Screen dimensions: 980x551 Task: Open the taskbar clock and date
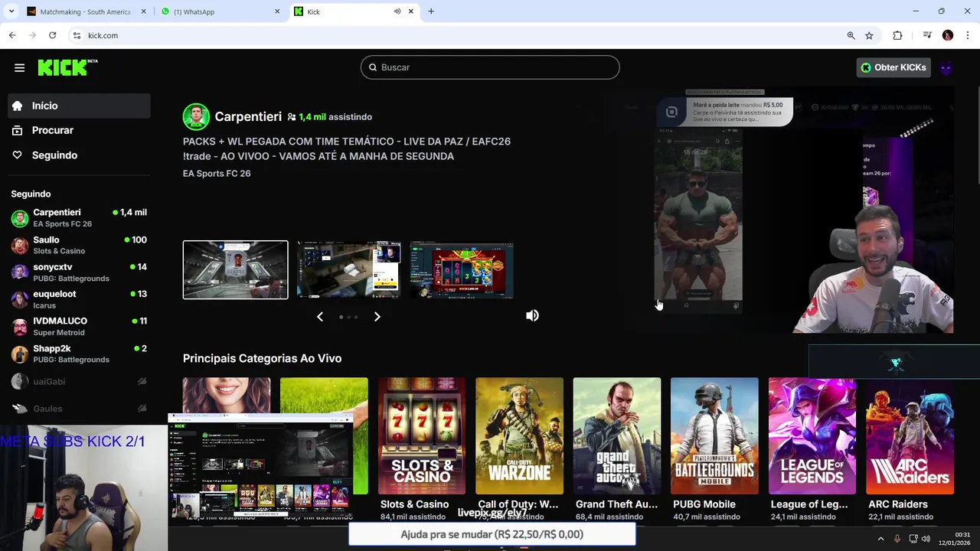955,539
